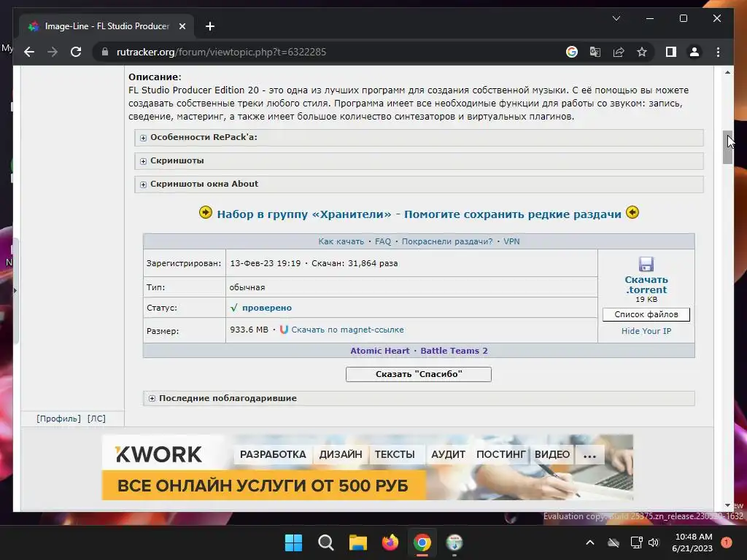Select the Image-Line FL Studio Producer tab
The image size is (747, 560).
107,26
